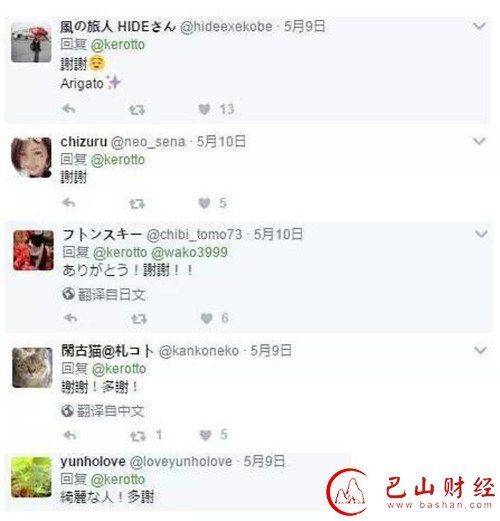Image resolution: width=500 pixels, height=521 pixels.
Task: Open @wako3999 mention link
Action: [x=189, y=252]
